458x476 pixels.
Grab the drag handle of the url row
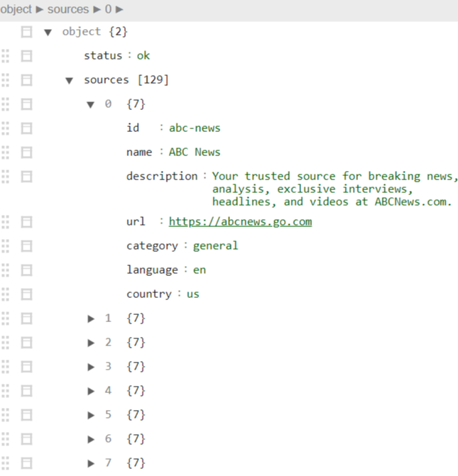[6, 222]
